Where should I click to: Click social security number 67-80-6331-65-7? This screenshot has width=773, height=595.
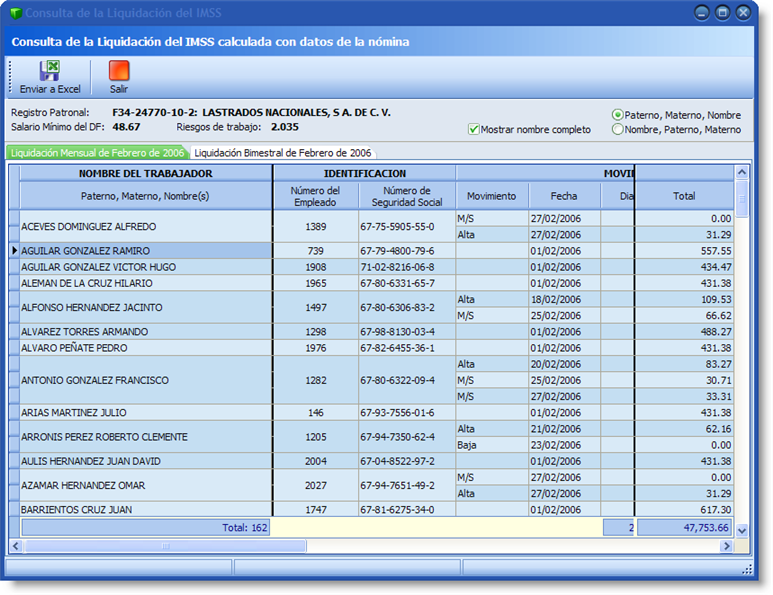pyautogui.click(x=407, y=283)
